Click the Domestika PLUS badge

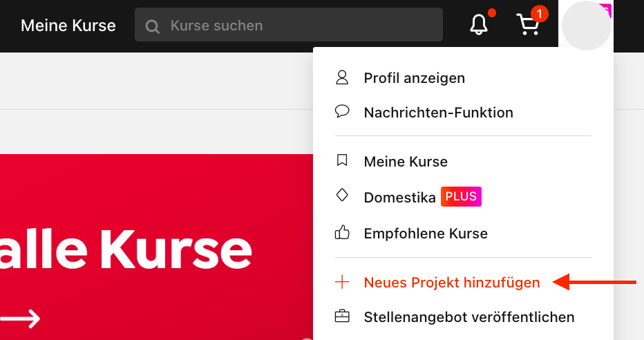(x=461, y=196)
